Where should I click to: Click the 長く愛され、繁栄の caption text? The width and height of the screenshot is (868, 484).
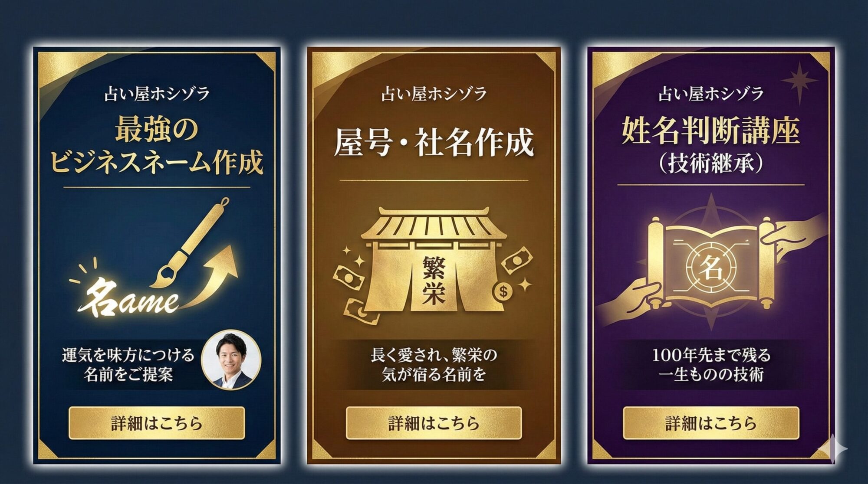click(x=434, y=355)
